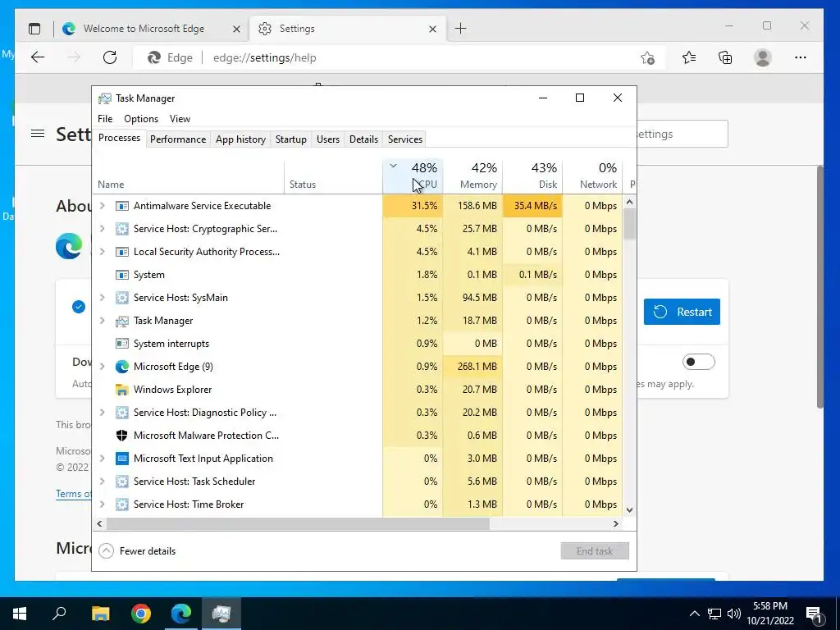Open taskbar search magnifier
This screenshot has height=630, width=840.
tap(59, 614)
